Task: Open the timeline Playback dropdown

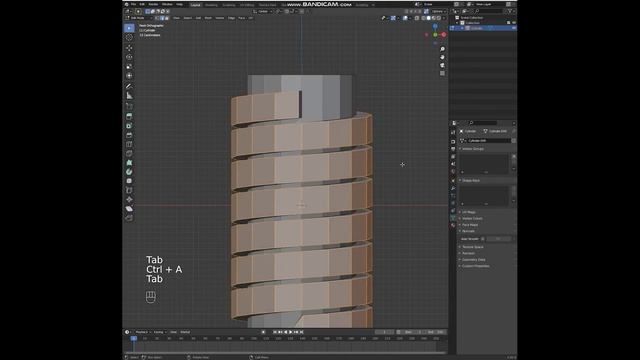Action: tap(142, 332)
